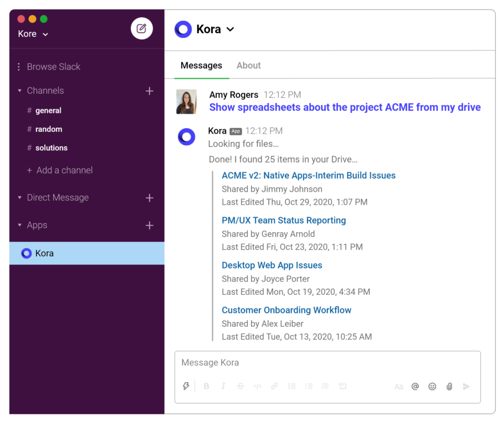
Task: Toggle code block formatting
Action: (x=342, y=386)
